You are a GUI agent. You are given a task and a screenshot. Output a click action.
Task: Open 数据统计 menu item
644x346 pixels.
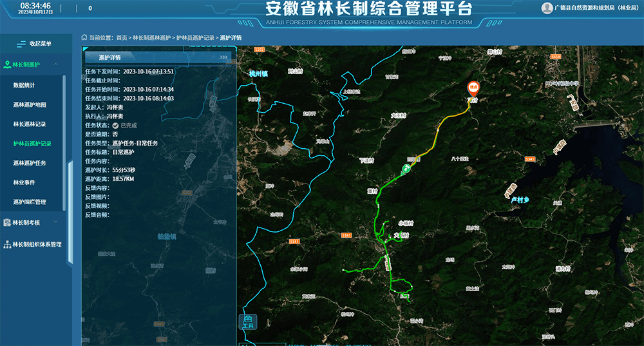tap(24, 85)
